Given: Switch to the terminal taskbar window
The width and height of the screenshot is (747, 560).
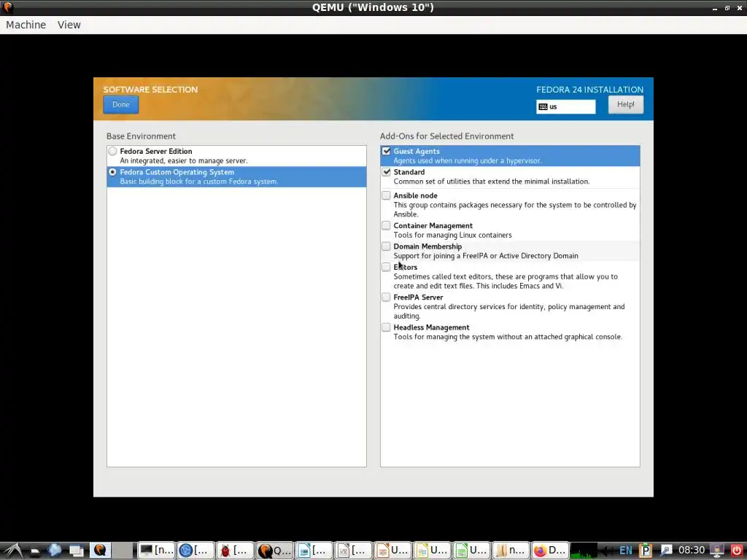Looking at the screenshot, I should pyautogui.click(x=156, y=551).
